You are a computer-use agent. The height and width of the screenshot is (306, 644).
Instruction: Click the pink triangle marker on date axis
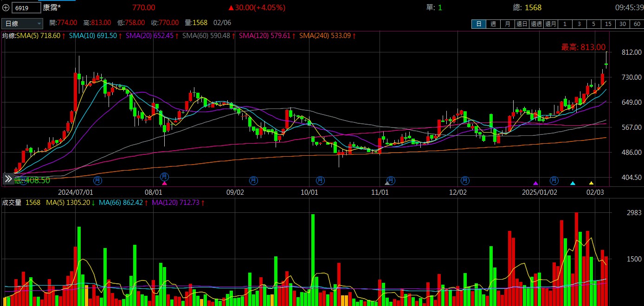164,184
